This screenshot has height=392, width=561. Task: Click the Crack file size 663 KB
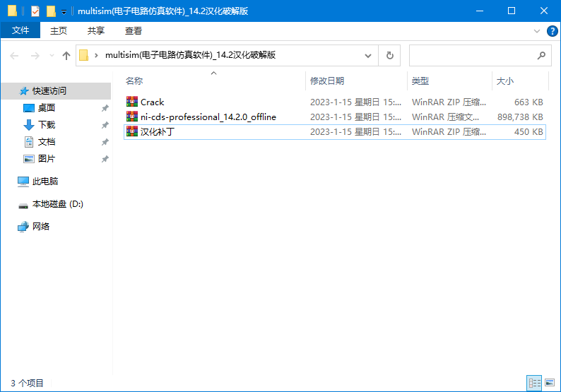(x=528, y=102)
